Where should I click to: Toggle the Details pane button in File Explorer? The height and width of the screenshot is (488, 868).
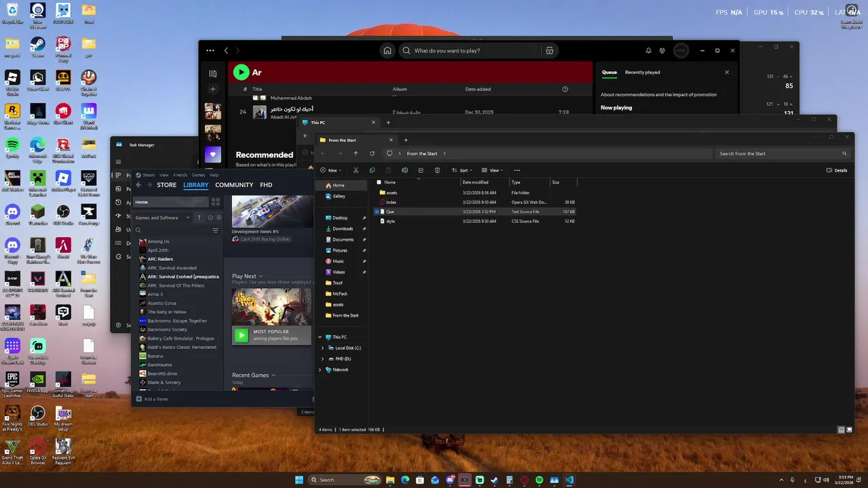click(x=837, y=170)
